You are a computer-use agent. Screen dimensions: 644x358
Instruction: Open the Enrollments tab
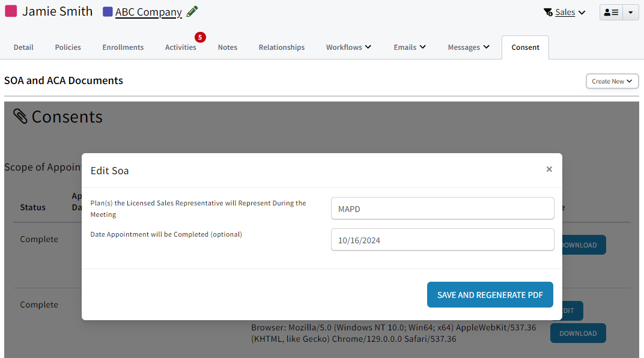tap(123, 47)
